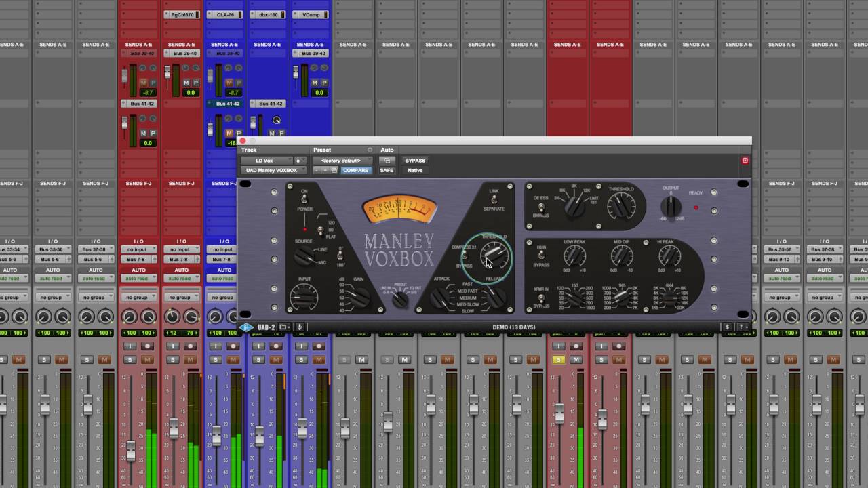Viewport: 868px width, 488px height.
Task: Click the highlighted Bus 41-42 send on CLA-76 track
Action: coord(224,104)
